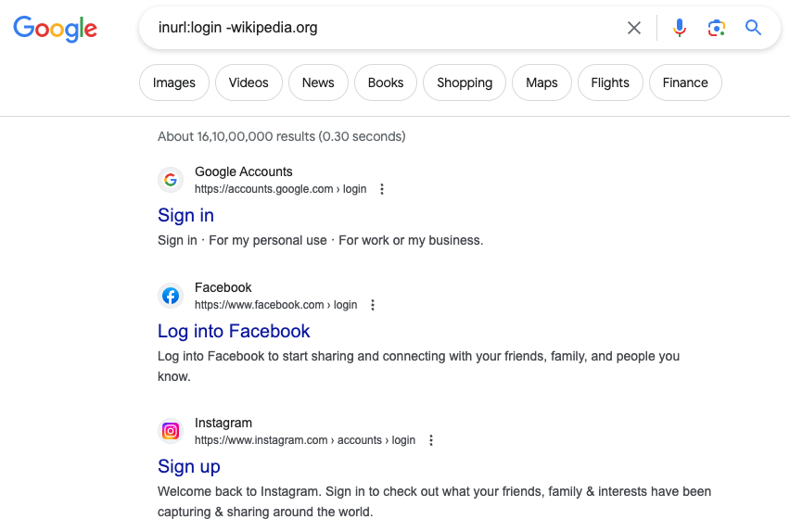Show Shopping results
This screenshot has width=790, height=532.
pos(465,82)
